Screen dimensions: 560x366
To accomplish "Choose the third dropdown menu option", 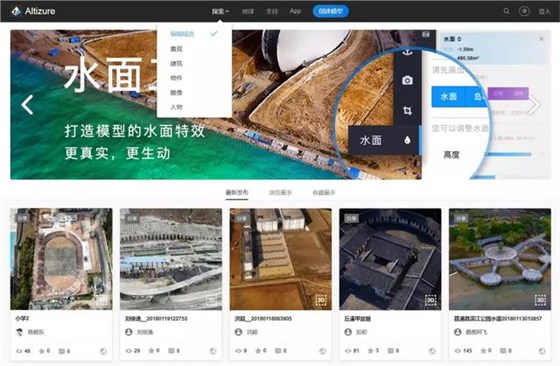I will pos(176,64).
